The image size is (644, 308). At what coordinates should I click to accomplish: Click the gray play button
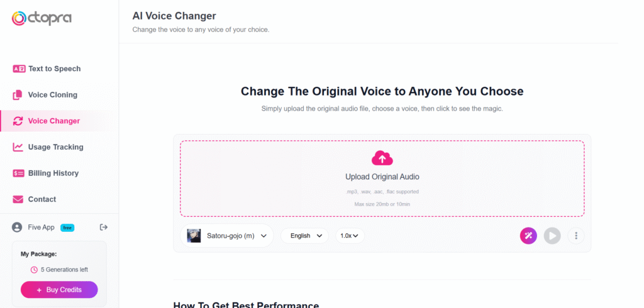click(552, 236)
